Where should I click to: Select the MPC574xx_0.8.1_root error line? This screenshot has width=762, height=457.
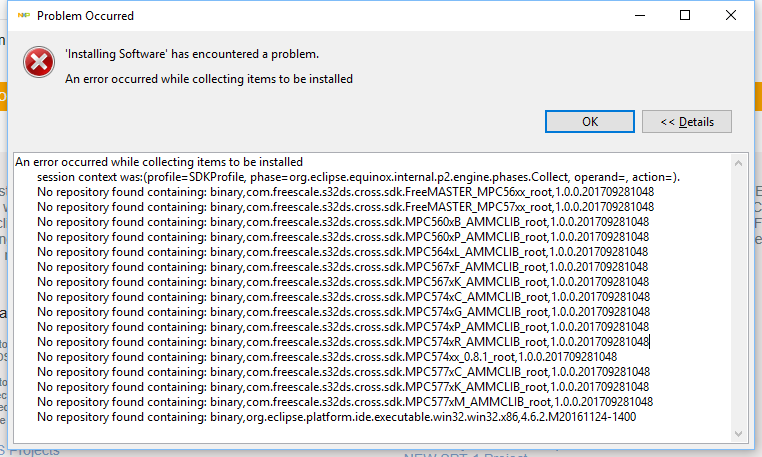(x=326, y=357)
